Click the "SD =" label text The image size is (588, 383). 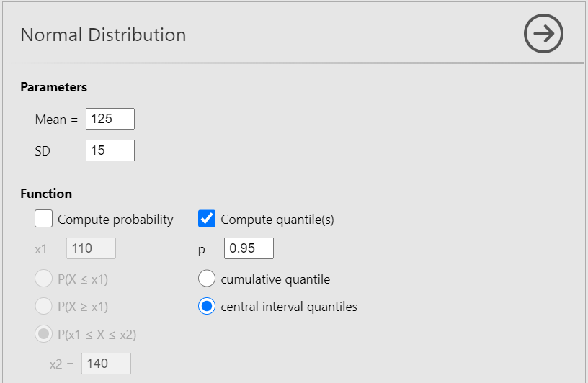click(49, 151)
